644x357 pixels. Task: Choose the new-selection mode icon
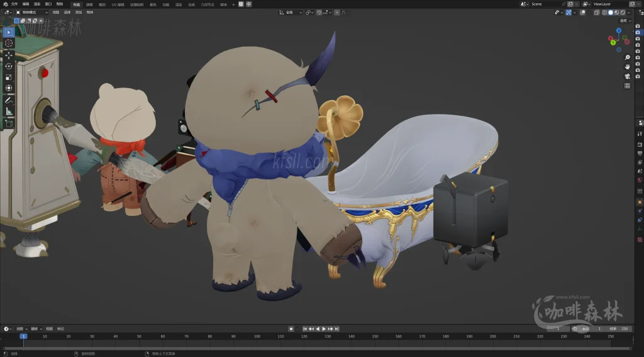click(17, 21)
